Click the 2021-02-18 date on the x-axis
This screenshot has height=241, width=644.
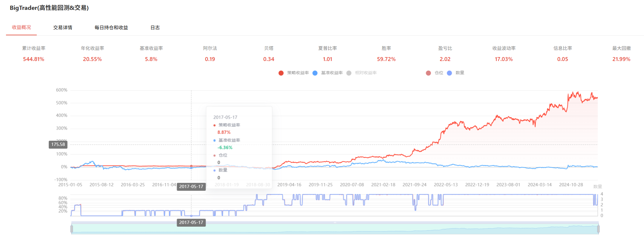[x=383, y=185]
